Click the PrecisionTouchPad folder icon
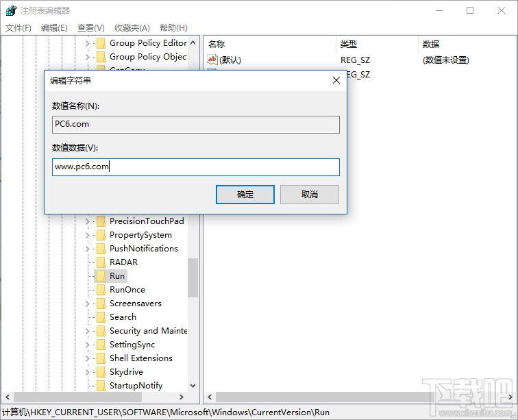This screenshot has width=518, height=420. [x=101, y=221]
